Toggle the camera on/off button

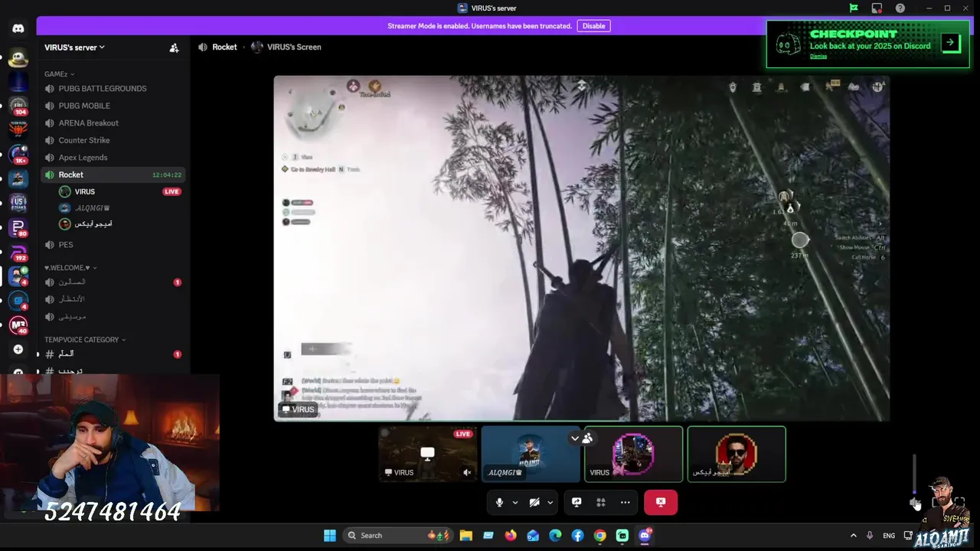pyautogui.click(x=534, y=502)
